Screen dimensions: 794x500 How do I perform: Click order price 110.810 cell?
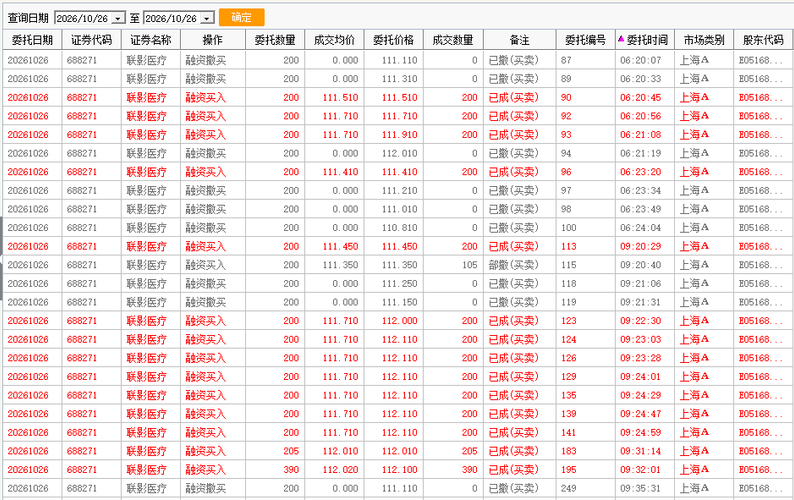[393, 228]
